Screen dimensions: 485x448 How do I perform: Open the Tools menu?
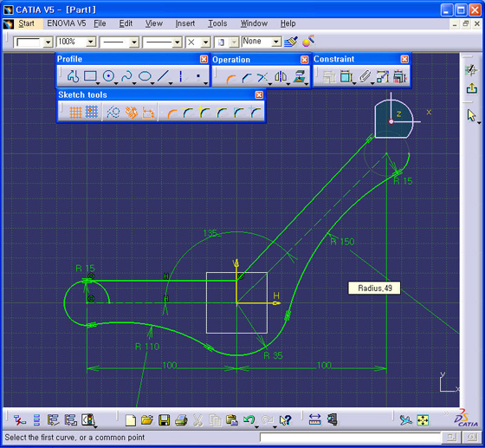(x=217, y=23)
